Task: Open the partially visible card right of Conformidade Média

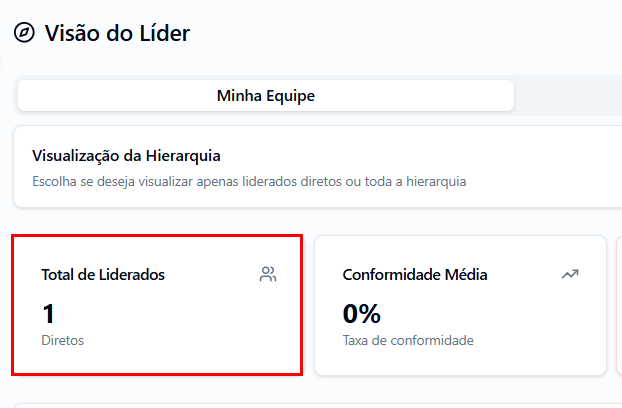Action: pos(618,305)
